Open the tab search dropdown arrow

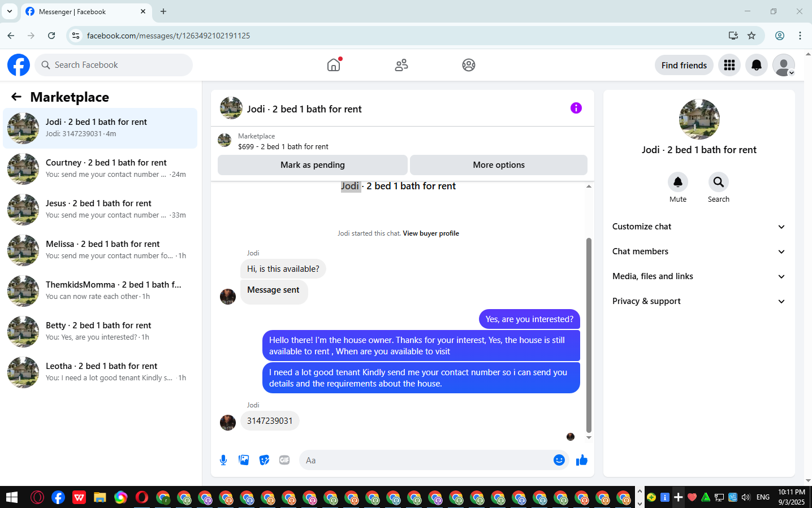coord(10,11)
